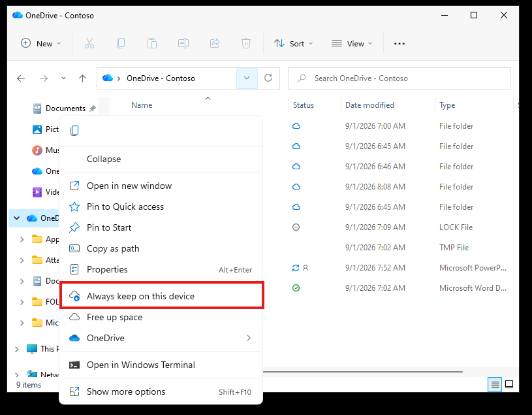The height and width of the screenshot is (415, 532).
Task: Click the Copy icon atop the context menu
Action: (74, 131)
